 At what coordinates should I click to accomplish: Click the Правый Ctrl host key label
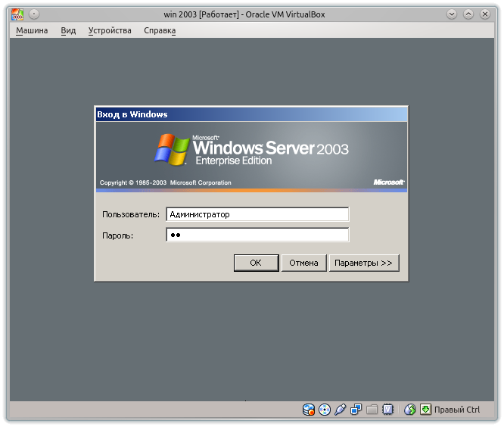pos(457,410)
